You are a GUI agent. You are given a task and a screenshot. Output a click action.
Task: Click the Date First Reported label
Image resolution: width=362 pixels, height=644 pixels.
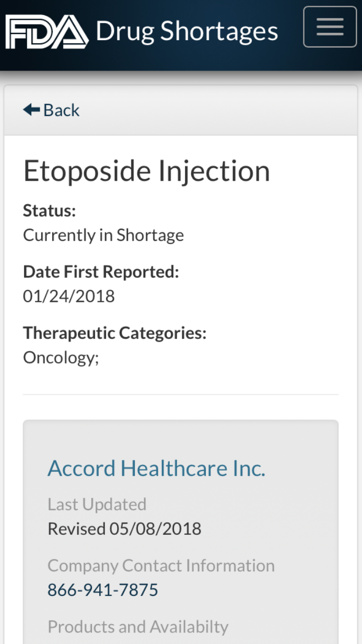(101, 272)
